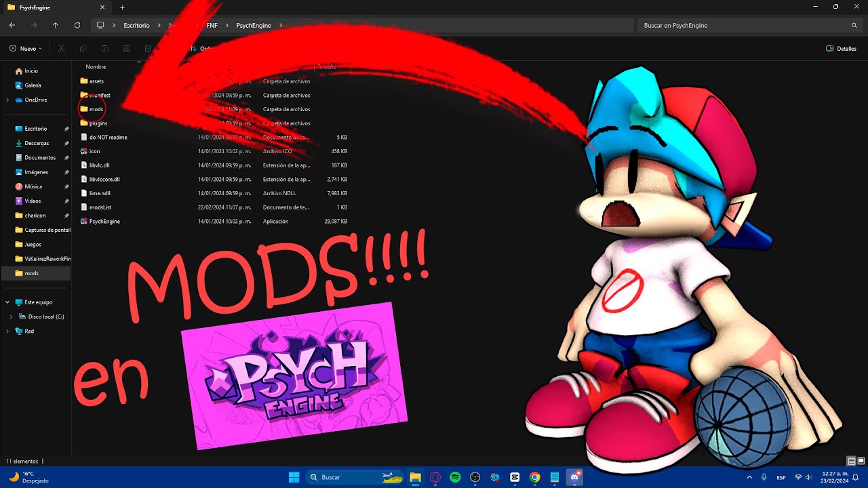Refresh the PsychEngine folder view
Screen dimensions: 868x488
[x=77, y=25]
